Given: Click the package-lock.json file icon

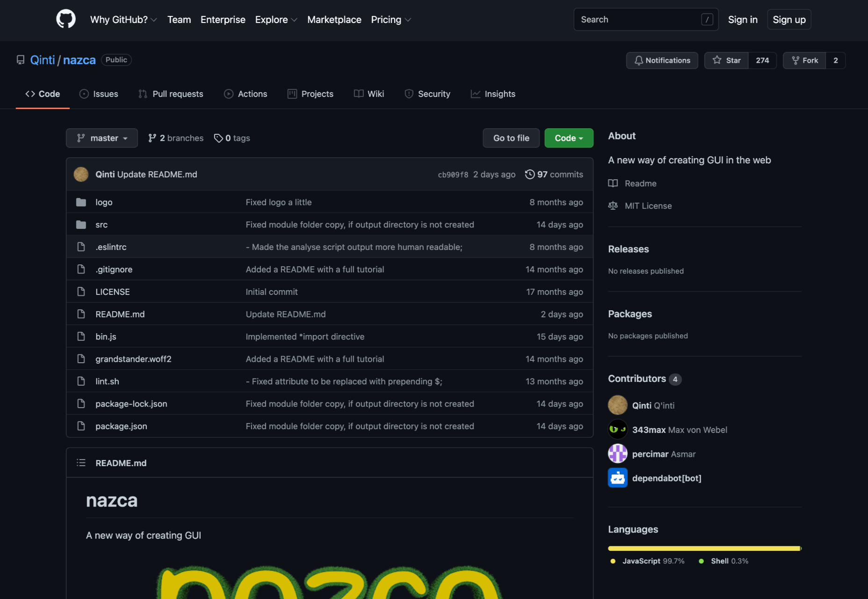Looking at the screenshot, I should [81, 404].
